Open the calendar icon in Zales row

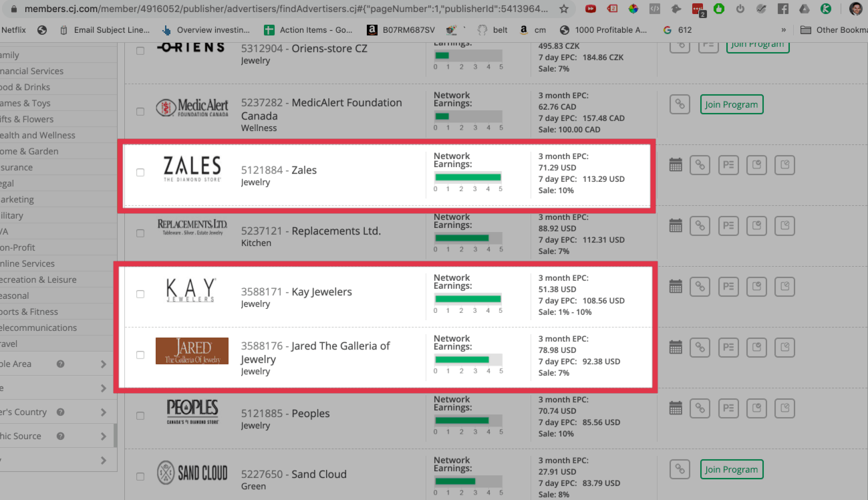coord(676,165)
